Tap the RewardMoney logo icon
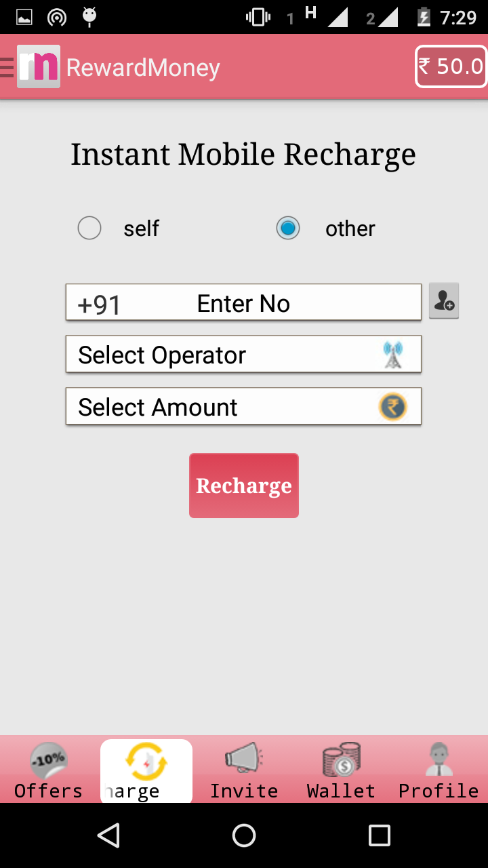 [x=39, y=66]
